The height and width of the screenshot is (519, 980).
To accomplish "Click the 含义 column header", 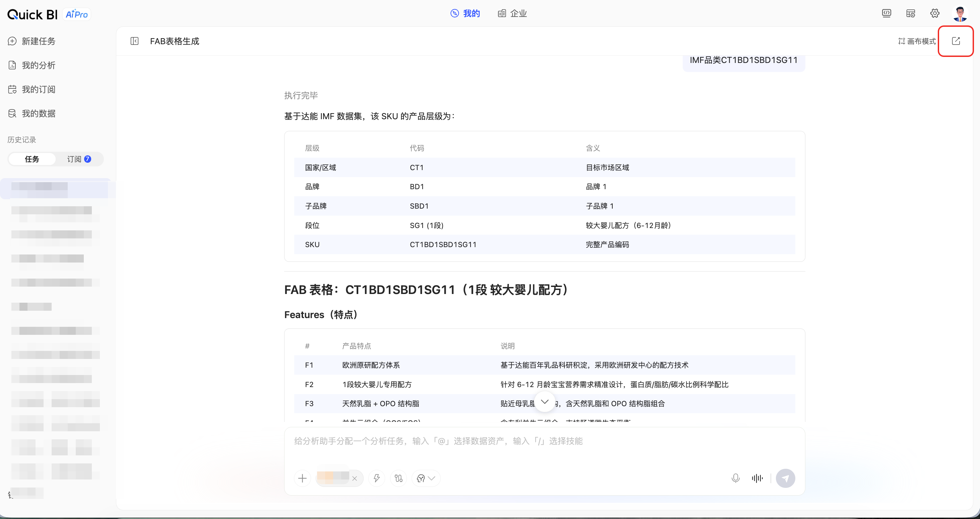I will click(593, 148).
